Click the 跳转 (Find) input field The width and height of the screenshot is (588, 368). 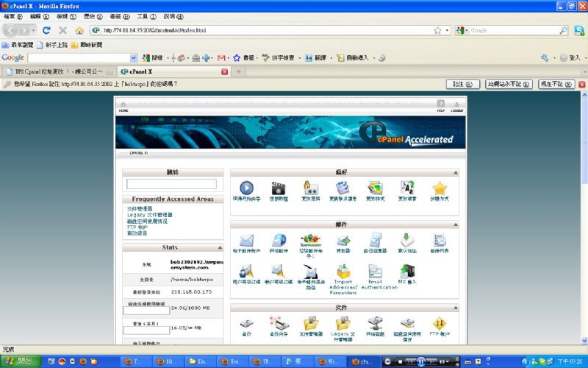(x=171, y=183)
